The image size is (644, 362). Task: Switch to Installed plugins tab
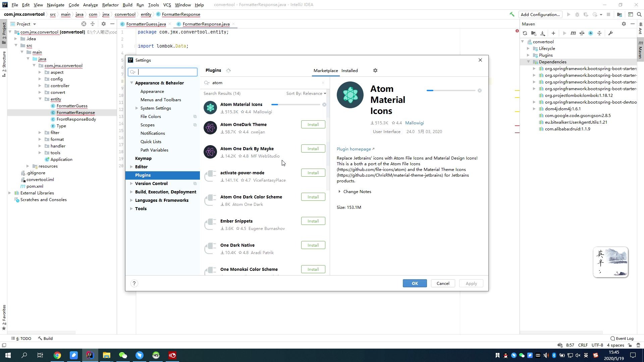coord(350,71)
